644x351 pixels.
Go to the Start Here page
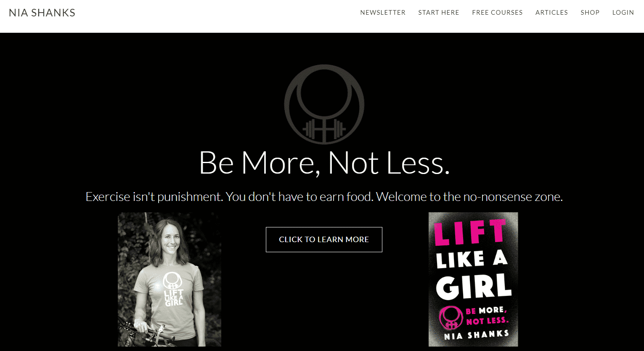[439, 13]
